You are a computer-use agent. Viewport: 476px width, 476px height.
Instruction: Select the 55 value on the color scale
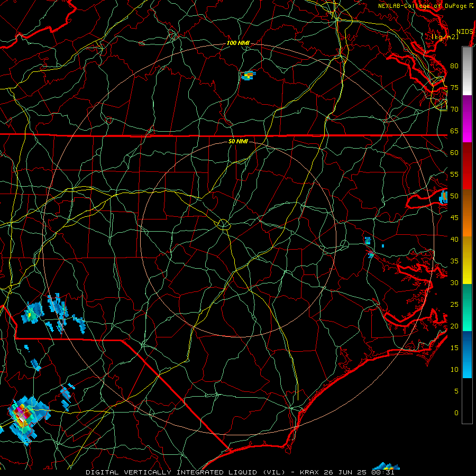[454, 174]
